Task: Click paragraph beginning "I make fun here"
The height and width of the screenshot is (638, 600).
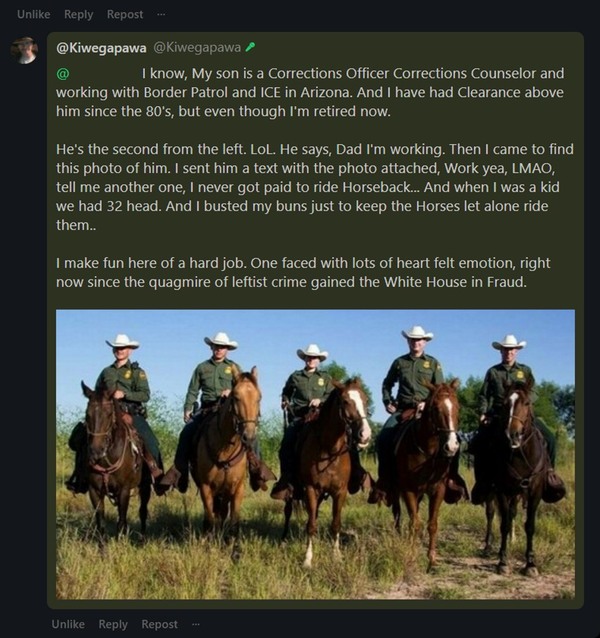Action: coord(303,273)
